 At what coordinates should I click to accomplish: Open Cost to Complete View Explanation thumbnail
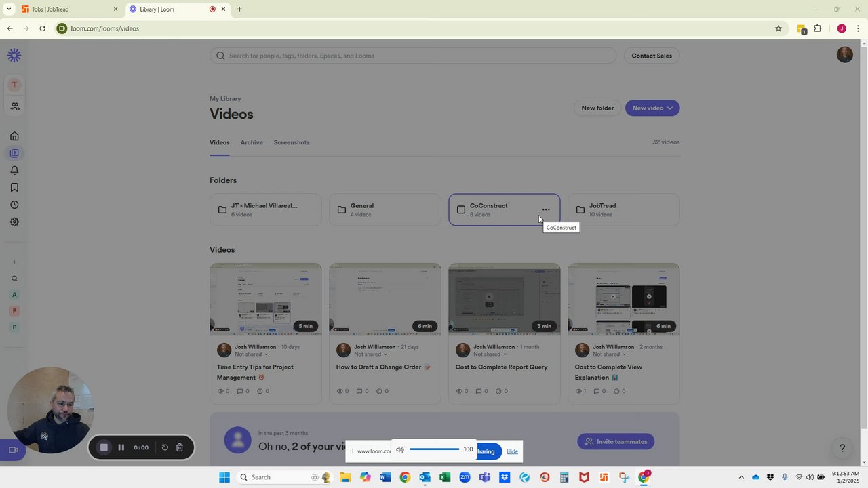tap(624, 299)
